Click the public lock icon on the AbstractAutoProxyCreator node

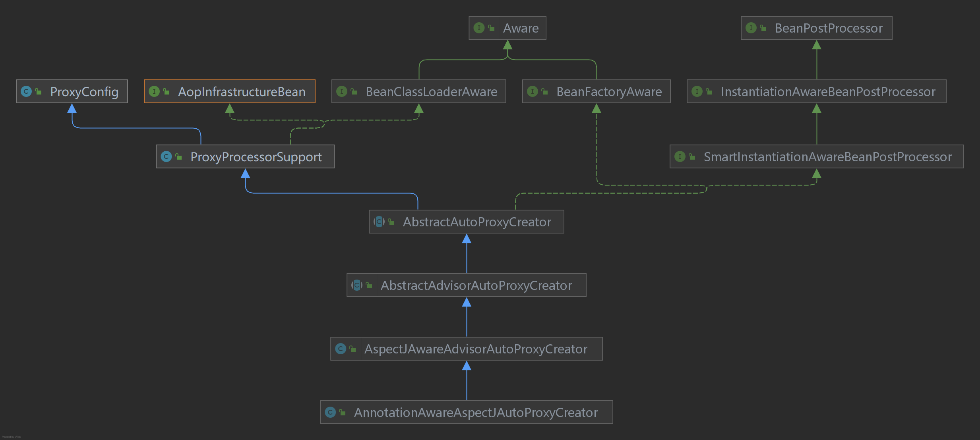[x=391, y=222]
